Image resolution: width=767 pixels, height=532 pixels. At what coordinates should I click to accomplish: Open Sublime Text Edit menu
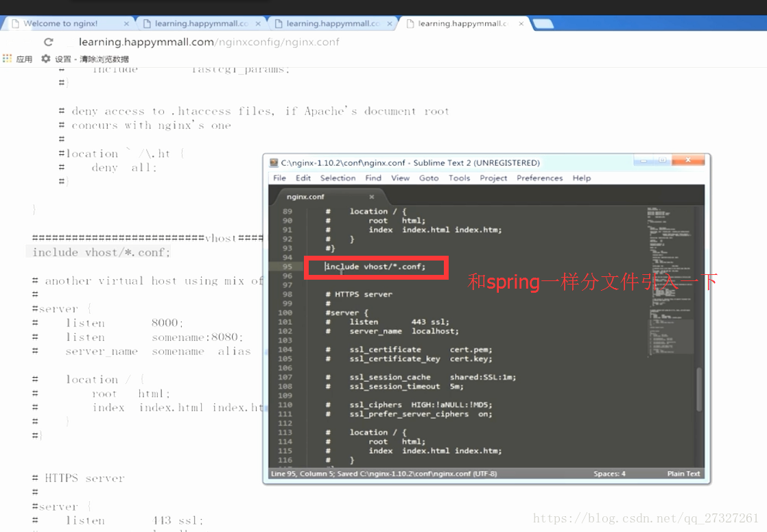(x=303, y=178)
